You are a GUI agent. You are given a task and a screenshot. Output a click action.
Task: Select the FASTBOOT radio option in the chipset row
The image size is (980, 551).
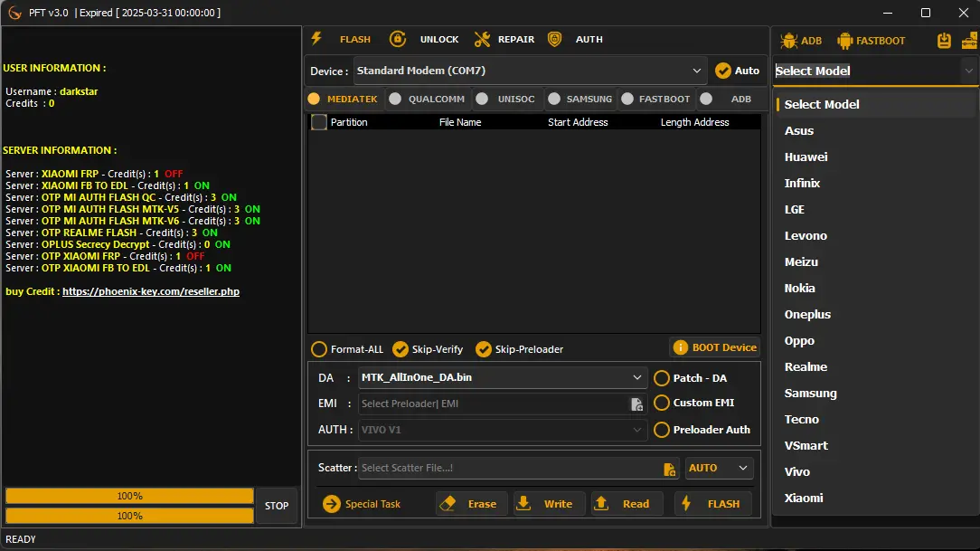[x=627, y=99]
